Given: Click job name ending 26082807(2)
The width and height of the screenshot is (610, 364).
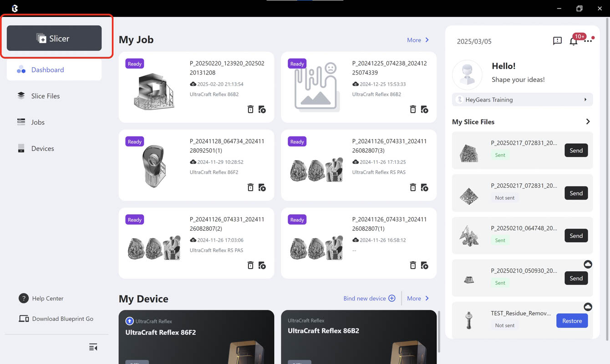Looking at the screenshot, I should click(227, 224).
